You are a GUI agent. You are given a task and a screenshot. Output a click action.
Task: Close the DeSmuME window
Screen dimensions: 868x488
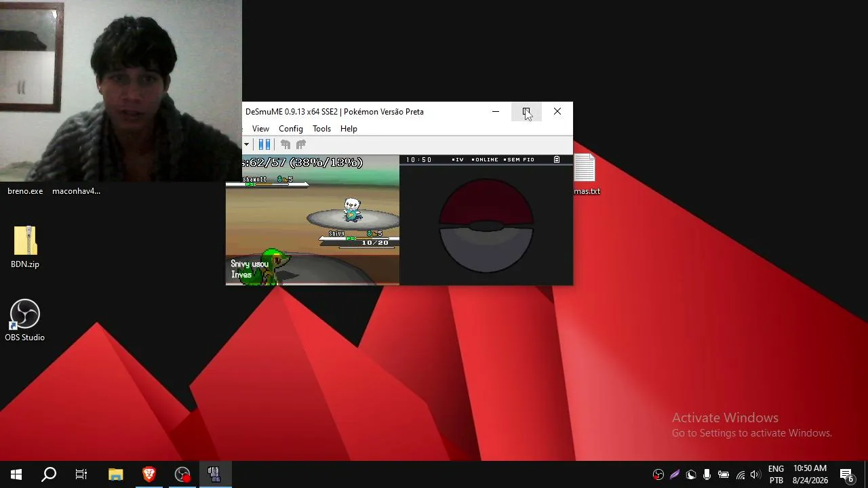[x=557, y=112]
